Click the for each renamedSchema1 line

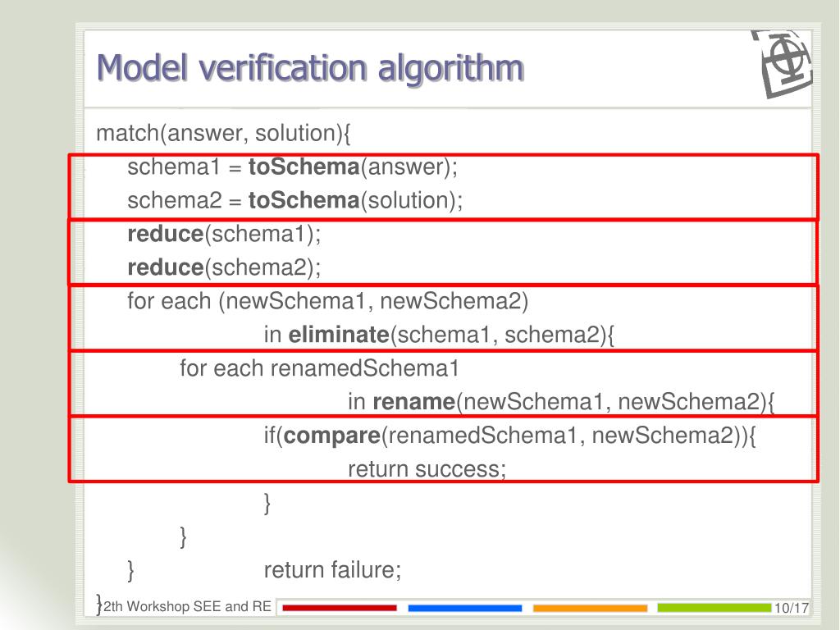[319, 368]
